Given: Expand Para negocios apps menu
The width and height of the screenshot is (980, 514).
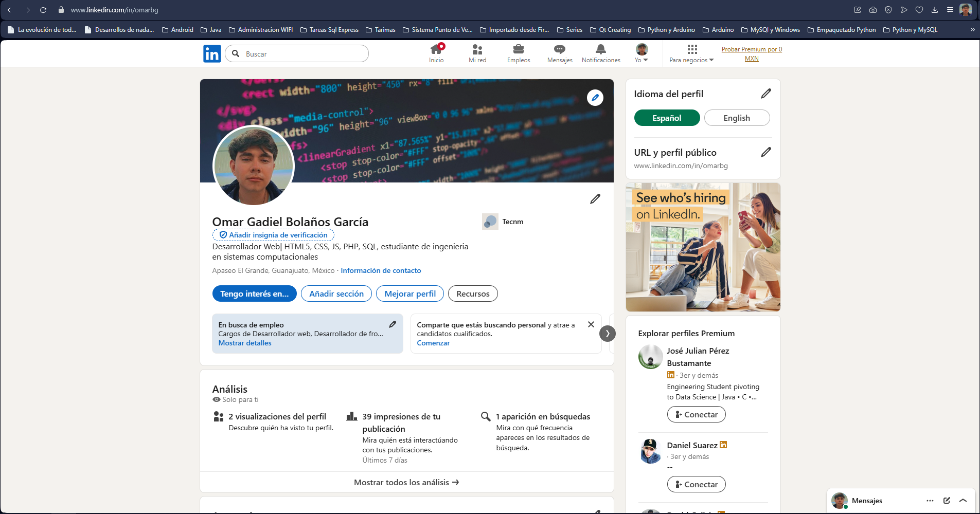Looking at the screenshot, I should 692,53.
